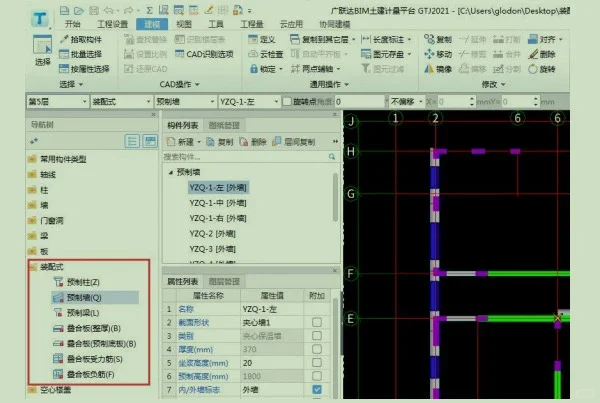
Task: Select the 镜像 mirror tool
Action: 438,69
